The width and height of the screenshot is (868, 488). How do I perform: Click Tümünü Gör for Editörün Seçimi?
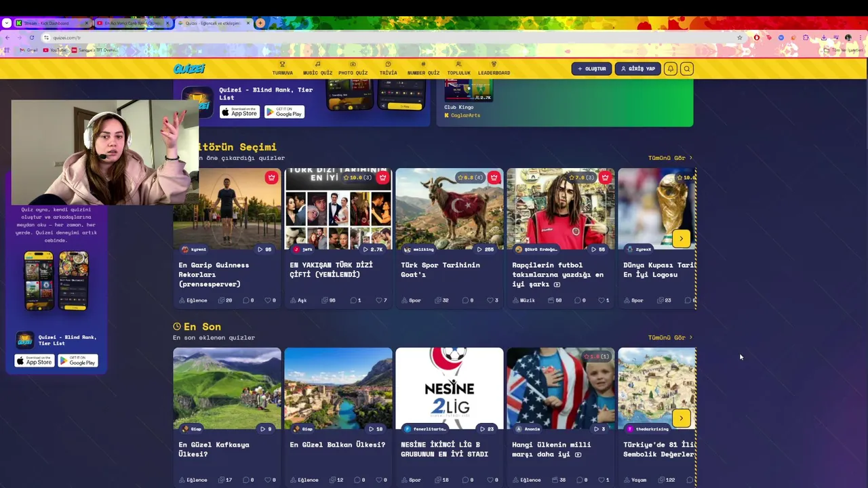tap(670, 158)
